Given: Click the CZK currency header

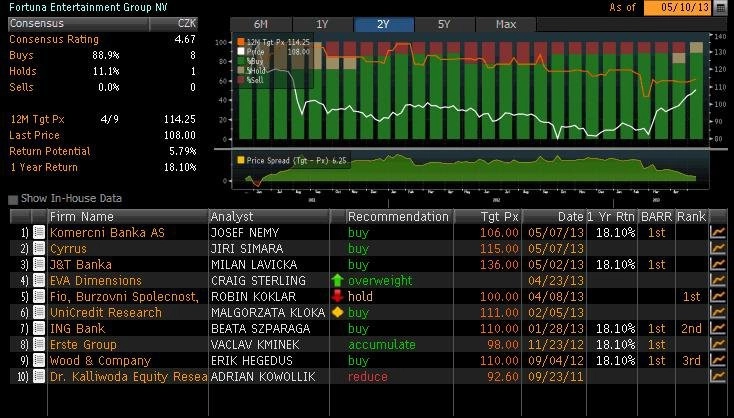Looking at the screenshot, I should coord(174,23).
